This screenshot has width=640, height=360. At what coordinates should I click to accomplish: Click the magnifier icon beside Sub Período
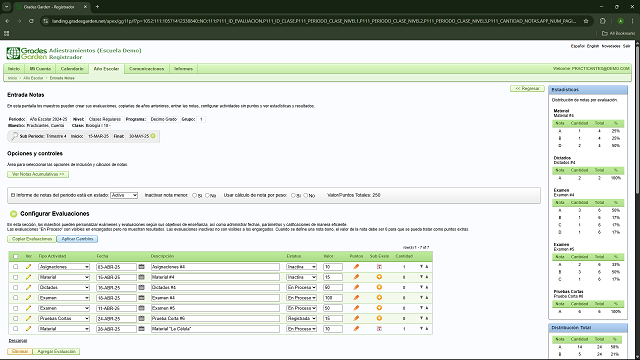[14, 136]
